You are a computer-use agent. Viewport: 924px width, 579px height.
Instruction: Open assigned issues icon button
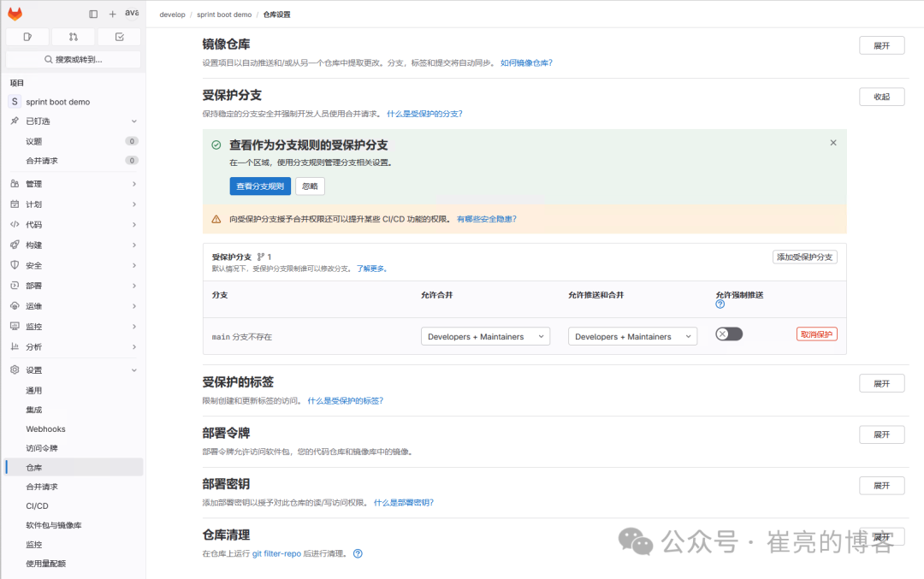point(27,37)
